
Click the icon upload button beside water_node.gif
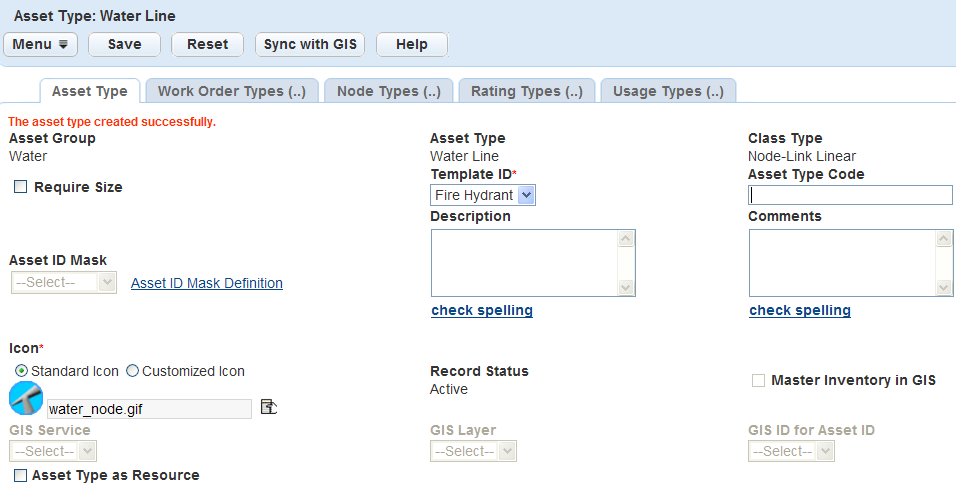pos(268,407)
